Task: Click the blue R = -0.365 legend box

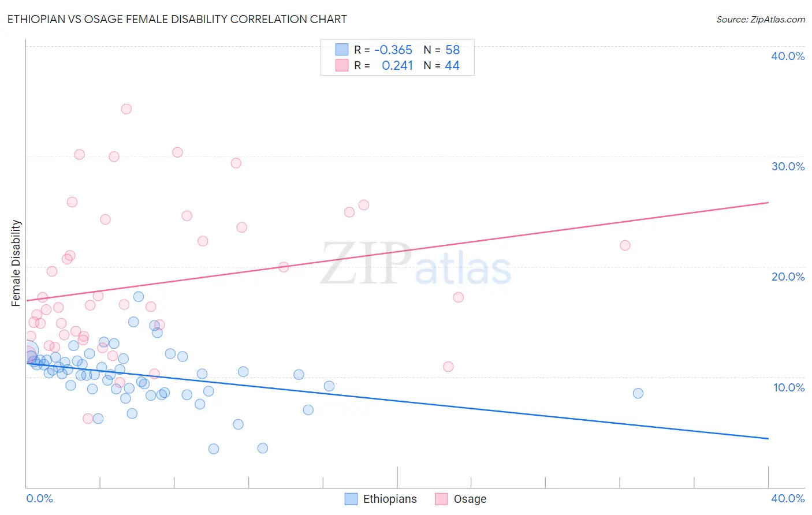Action: pos(342,50)
